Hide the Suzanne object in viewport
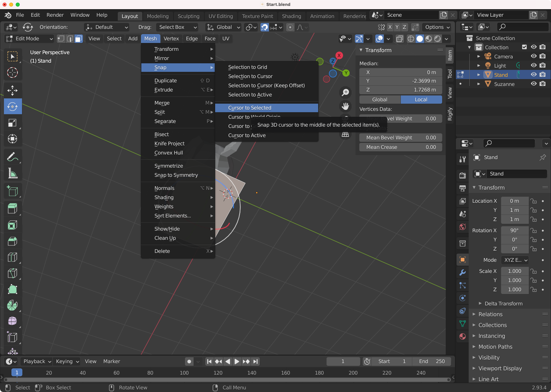Viewport: 551px width, 392px height. (x=534, y=84)
